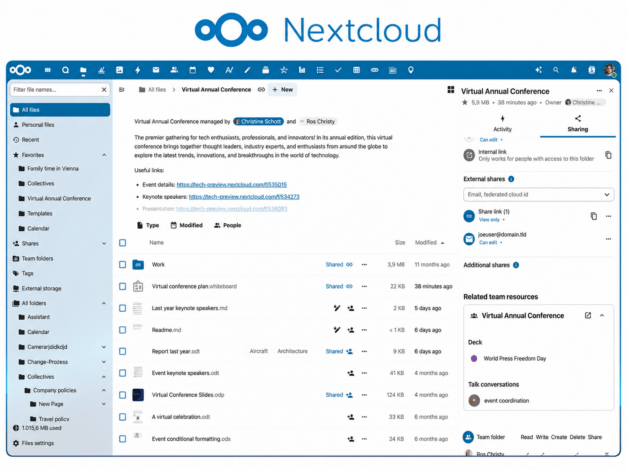Open the notifications bell icon
Viewport: 627px width, 470px height.
(x=574, y=70)
